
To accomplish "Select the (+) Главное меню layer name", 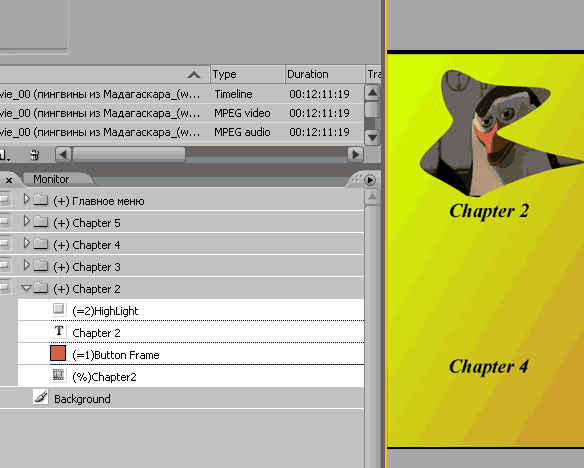I will pyautogui.click(x=99, y=201).
